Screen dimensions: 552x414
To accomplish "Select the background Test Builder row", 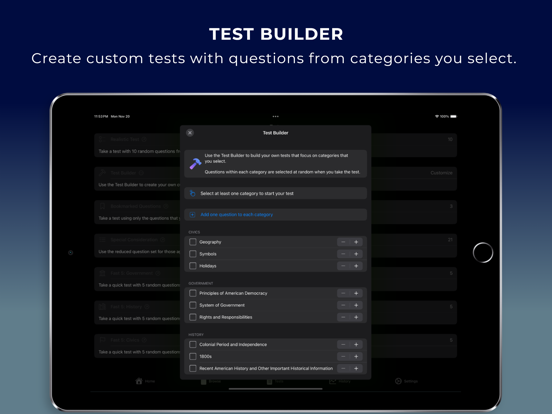I will pyautogui.click(x=137, y=178).
